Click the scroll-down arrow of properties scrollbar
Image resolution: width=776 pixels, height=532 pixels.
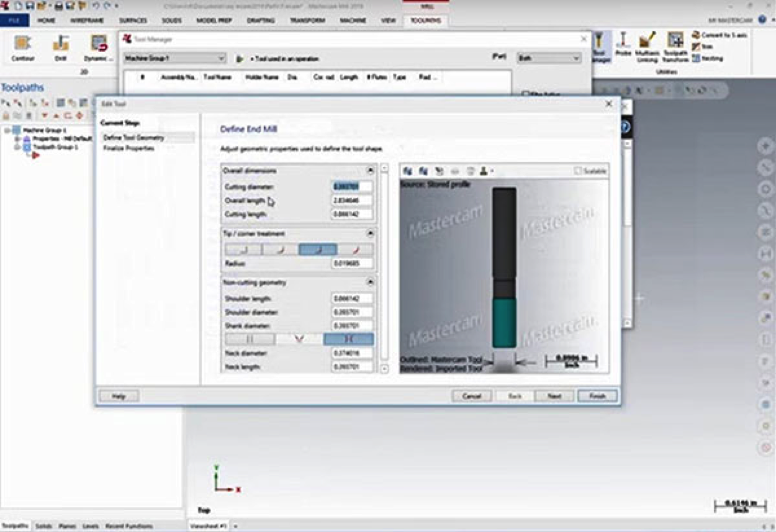point(384,369)
